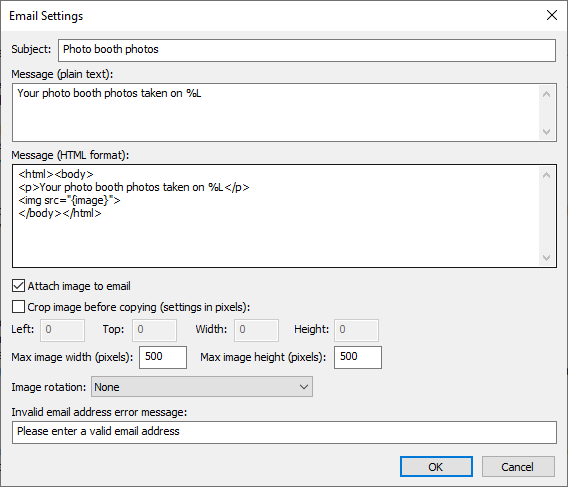This screenshot has width=568, height=487.
Task: Close the Email Settings dialog window
Action: click(x=552, y=15)
